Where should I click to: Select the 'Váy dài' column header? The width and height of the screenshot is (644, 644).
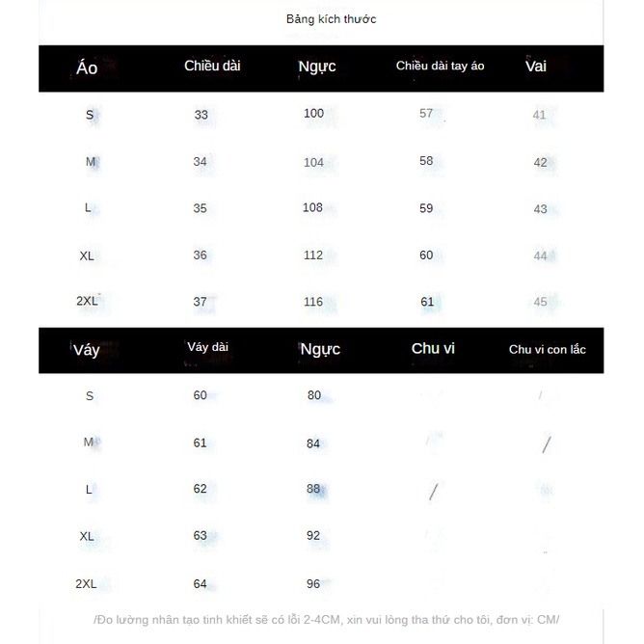click(x=208, y=347)
